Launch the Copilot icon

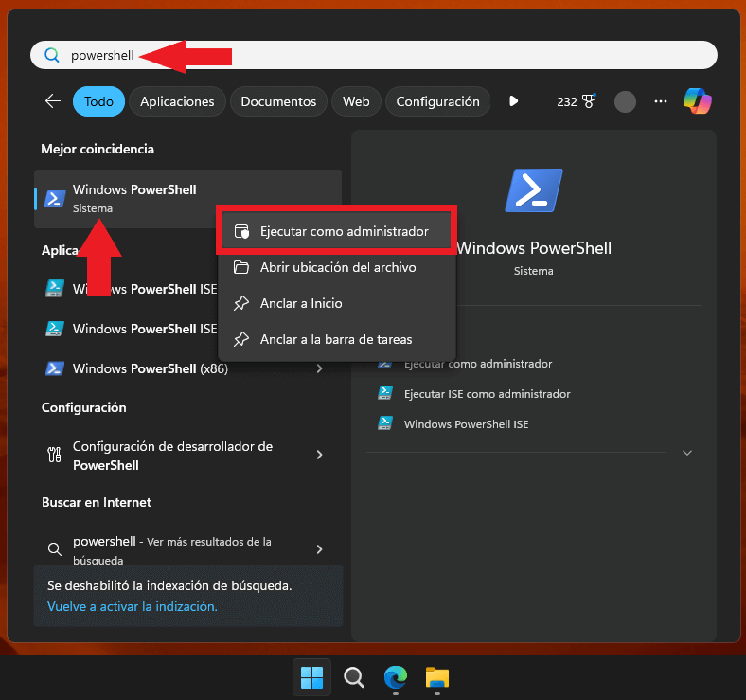(698, 101)
